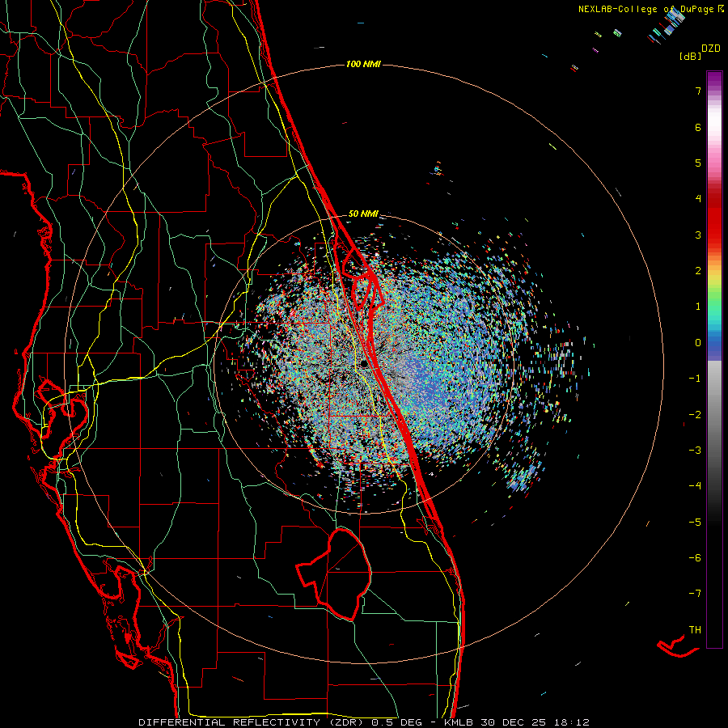Click the "100 NMI" range ring label

(x=363, y=64)
